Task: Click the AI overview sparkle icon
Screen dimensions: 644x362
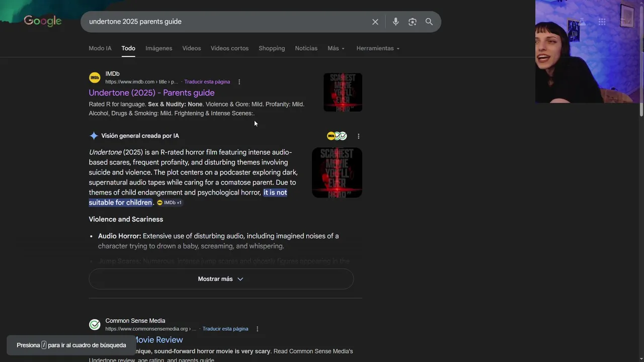Action: [94, 136]
